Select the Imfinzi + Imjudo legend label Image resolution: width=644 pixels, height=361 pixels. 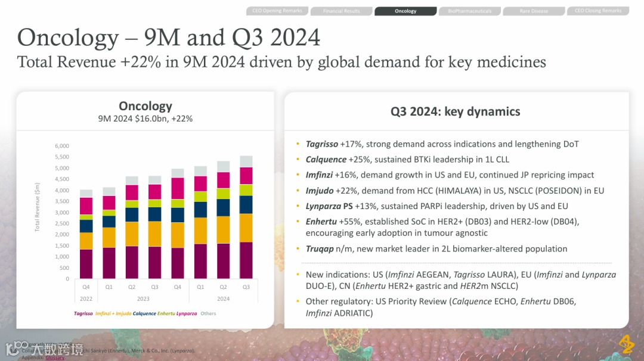tap(113, 313)
